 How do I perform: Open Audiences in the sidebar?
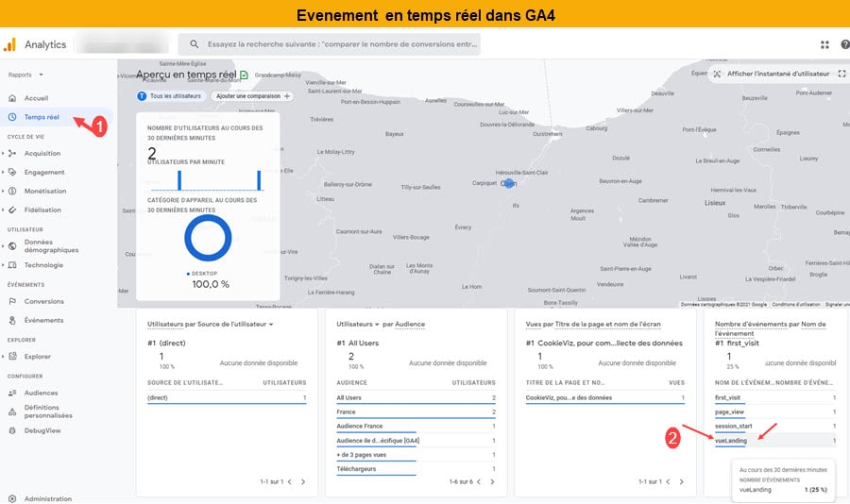coord(41,393)
